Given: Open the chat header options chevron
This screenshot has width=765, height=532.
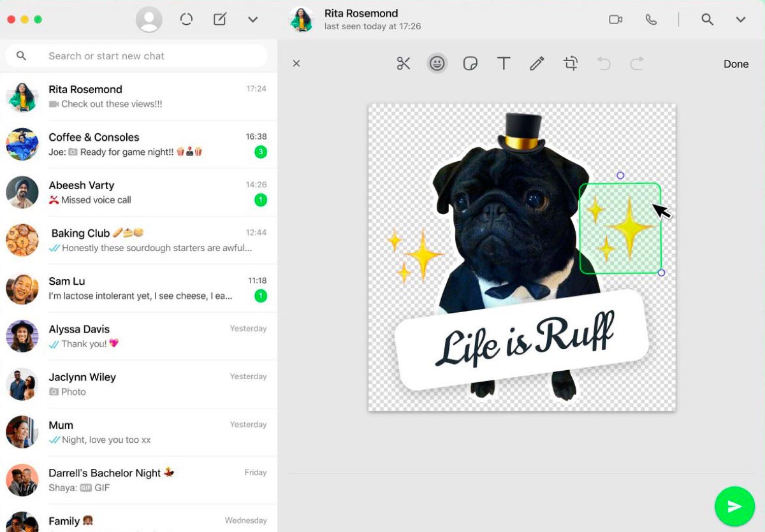Looking at the screenshot, I should pyautogui.click(x=741, y=20).
